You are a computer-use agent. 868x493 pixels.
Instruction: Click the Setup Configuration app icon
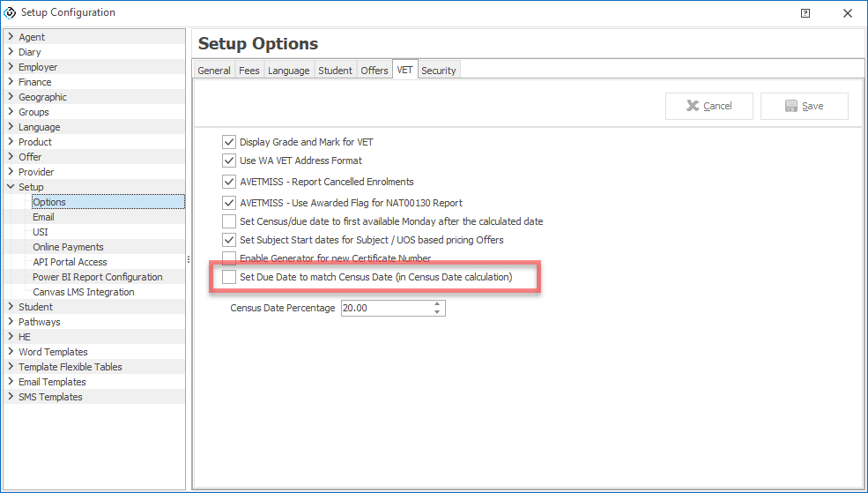tap(11, 13)
